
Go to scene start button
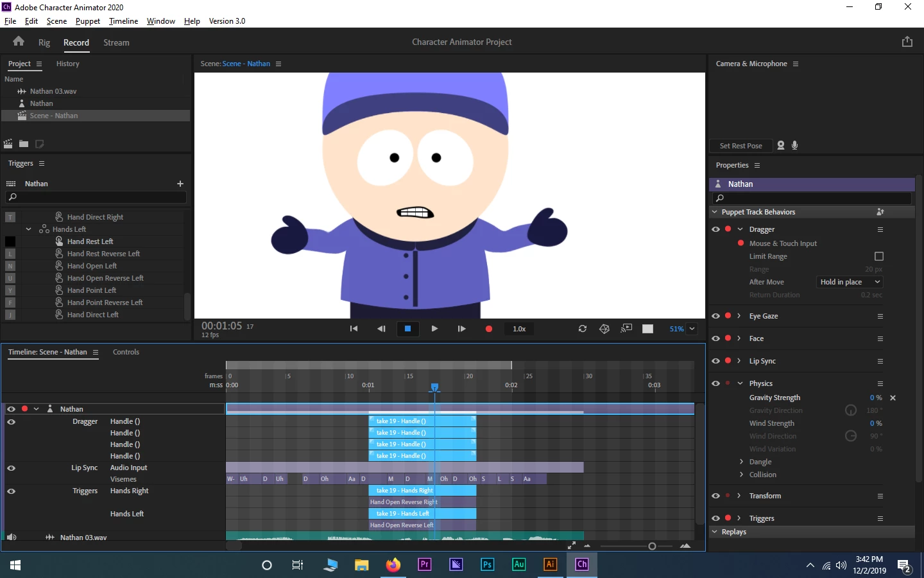click(x=354, y=329)
